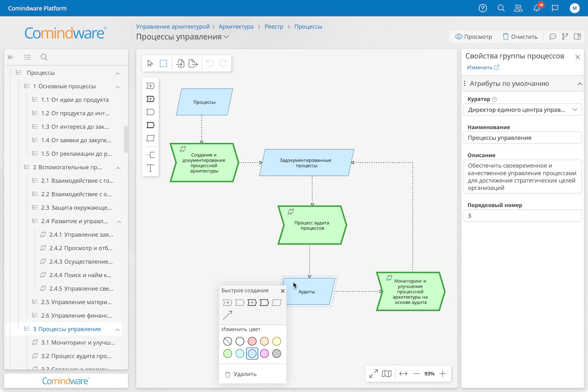
Task: Click the Просмотр button
Action: coord(474,37)
